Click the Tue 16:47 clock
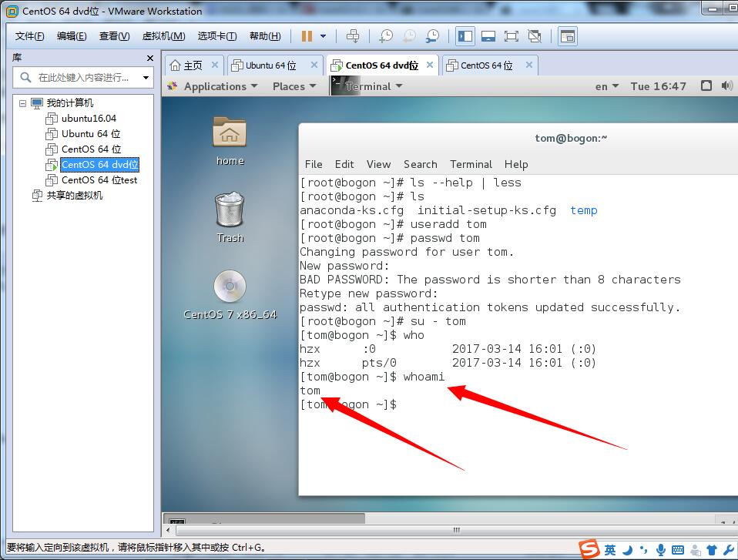738x560 pixels. [658, 86]
